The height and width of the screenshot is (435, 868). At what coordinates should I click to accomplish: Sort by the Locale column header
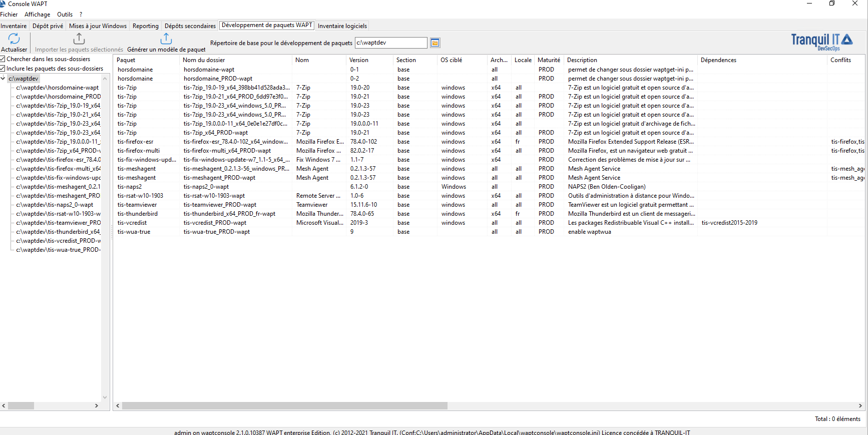tap(523, 60)
